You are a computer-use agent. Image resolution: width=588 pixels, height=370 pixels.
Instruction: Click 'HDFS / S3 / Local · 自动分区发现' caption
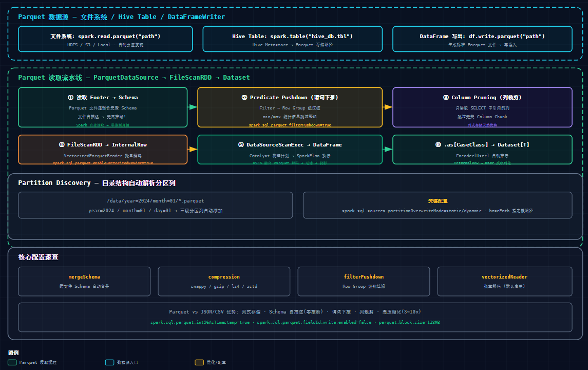click(x=105, y=45)
